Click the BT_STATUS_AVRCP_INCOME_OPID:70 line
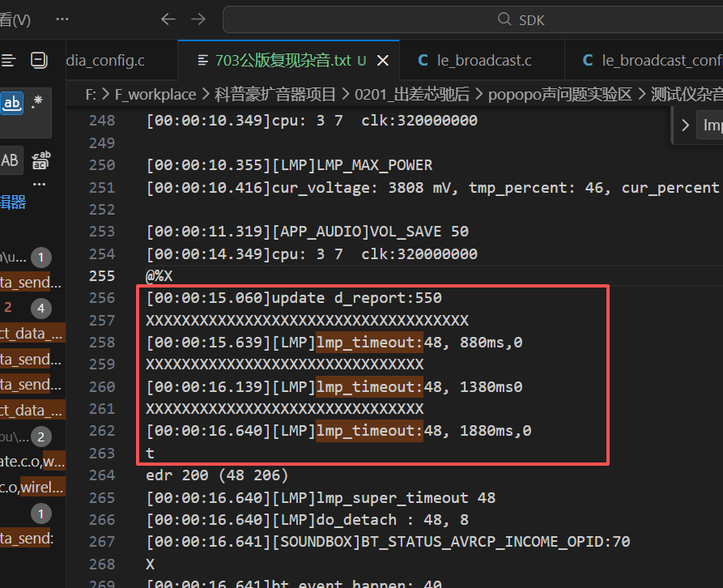 (x=389, y=541)
